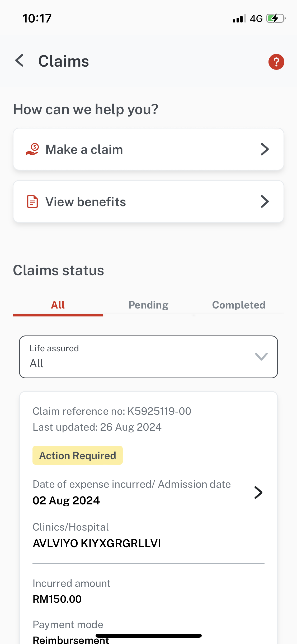
Task: Switch to the Completed tab
Action: (x=239, y=305)
